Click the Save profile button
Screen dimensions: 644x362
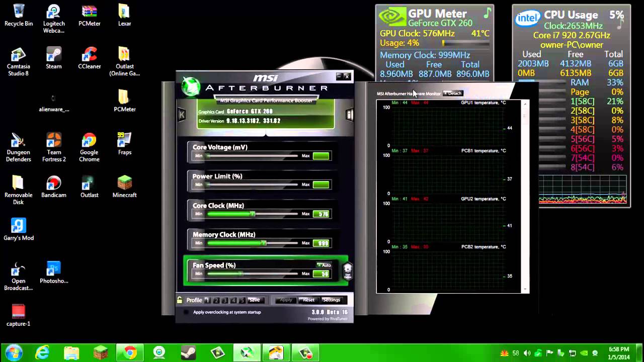click(x=255, y=300)
